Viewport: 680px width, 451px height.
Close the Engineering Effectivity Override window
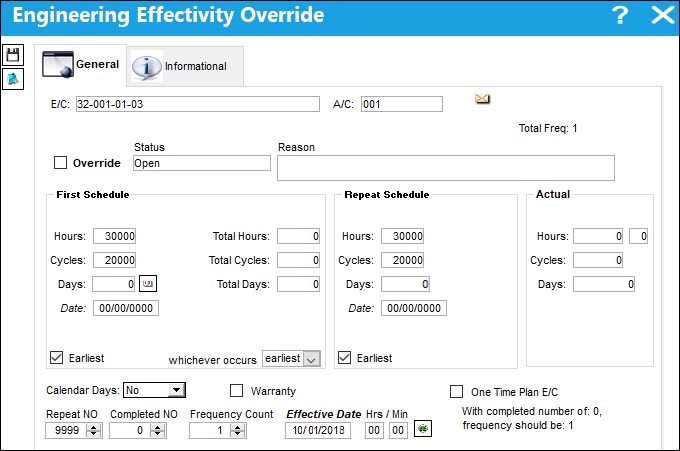click(663, 15)
